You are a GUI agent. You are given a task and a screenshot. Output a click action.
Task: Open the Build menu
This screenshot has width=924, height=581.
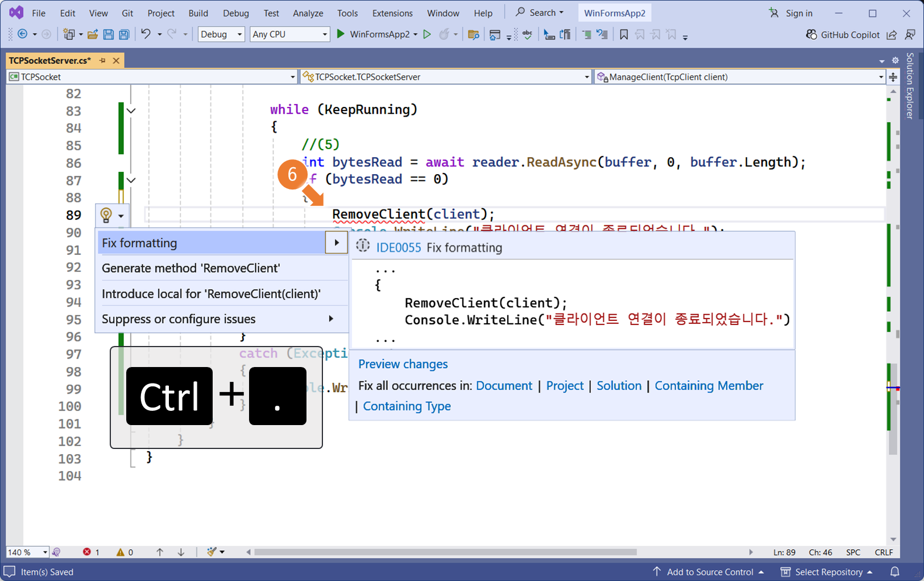click(198, 13)
